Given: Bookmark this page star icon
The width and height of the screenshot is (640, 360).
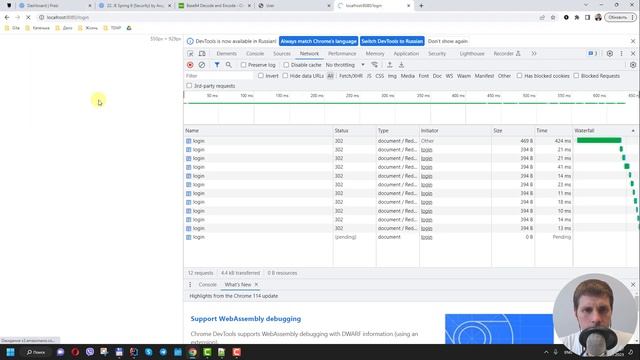Looking at the screenshot, I should pos(553,18).
